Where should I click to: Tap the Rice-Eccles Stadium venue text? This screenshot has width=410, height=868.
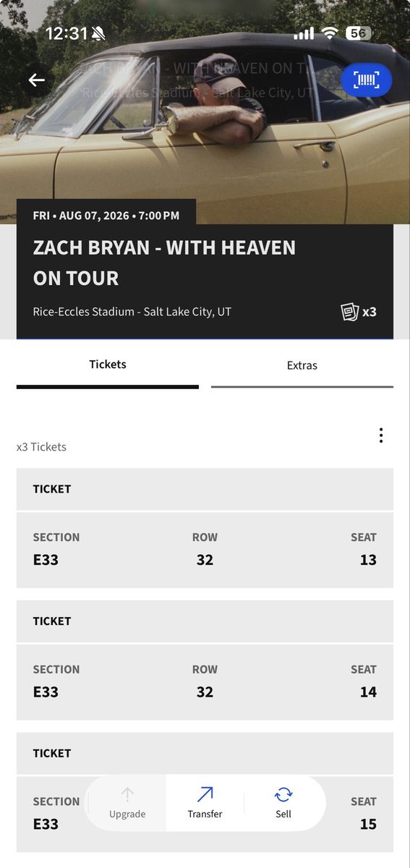coord(132,312)
